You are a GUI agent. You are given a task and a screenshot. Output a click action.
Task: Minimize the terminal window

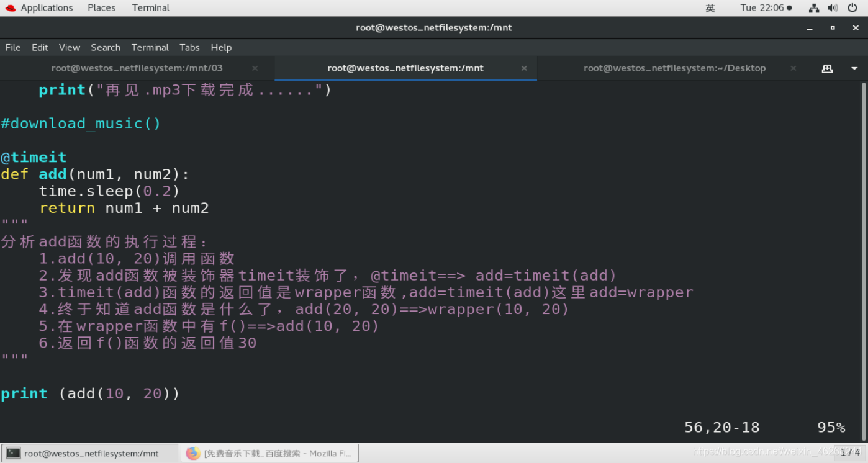pos(810,28)
